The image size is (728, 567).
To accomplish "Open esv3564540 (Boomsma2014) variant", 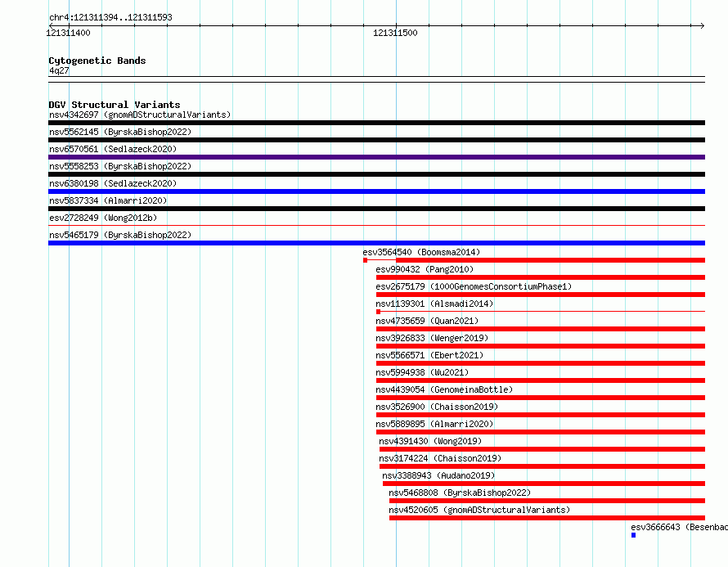I will pos(421,252).
